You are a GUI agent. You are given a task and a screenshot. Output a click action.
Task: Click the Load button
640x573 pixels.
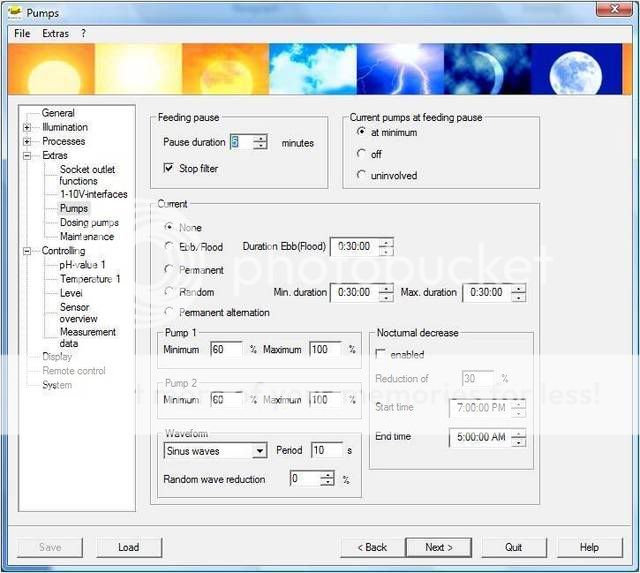(128, 547)
